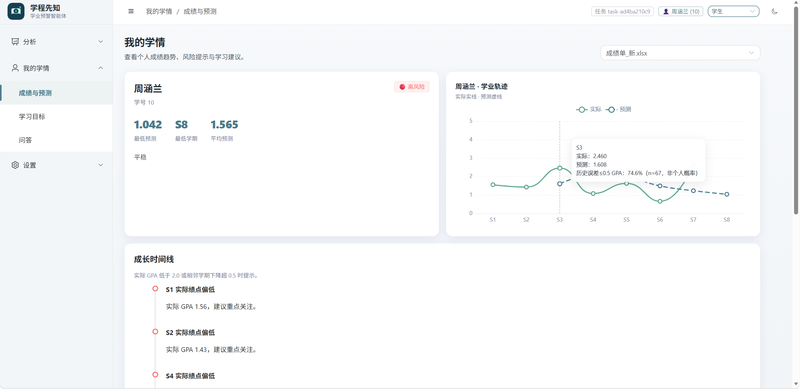
Task: Click the S8 最低学期 value
Action: (182, 125)
